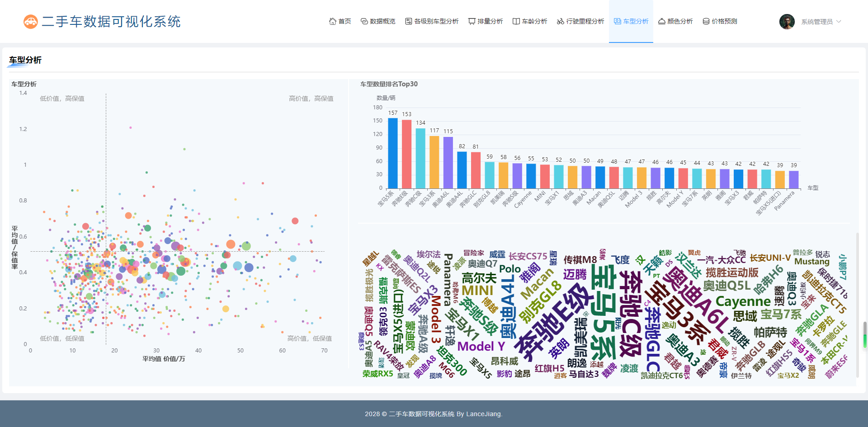Click the 高价值，高保值 quadrant label
The width and height of the screenshot is (868, 427).
tap(311, 99)
